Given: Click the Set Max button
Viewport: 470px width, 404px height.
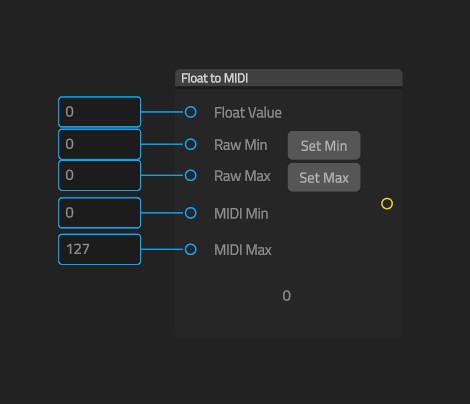Looking at the screenshot, I should tap(324, 177).
